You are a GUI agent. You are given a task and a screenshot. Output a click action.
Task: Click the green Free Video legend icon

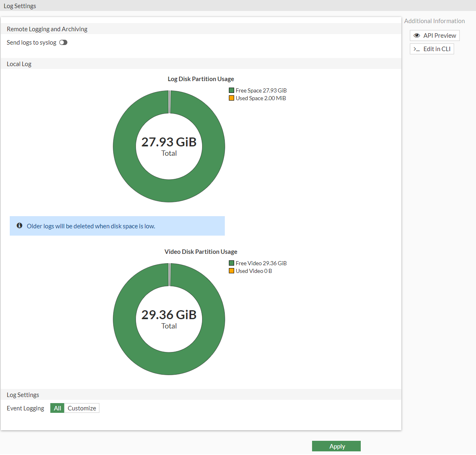tap(230, 263)
